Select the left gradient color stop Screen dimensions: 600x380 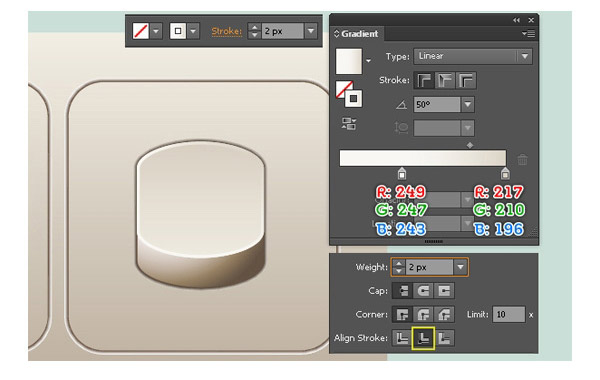pyautogui.click(x=401, y=173)
